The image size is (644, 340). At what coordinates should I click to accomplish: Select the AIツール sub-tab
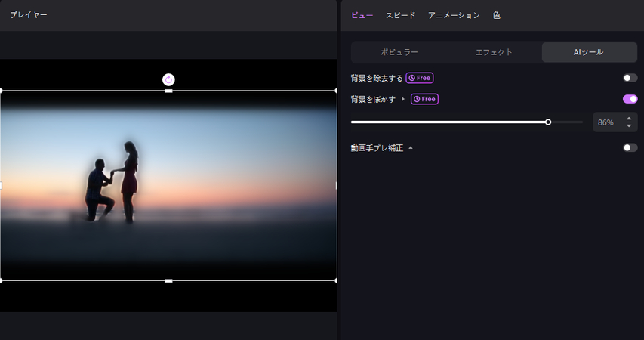tap(589, 52)
